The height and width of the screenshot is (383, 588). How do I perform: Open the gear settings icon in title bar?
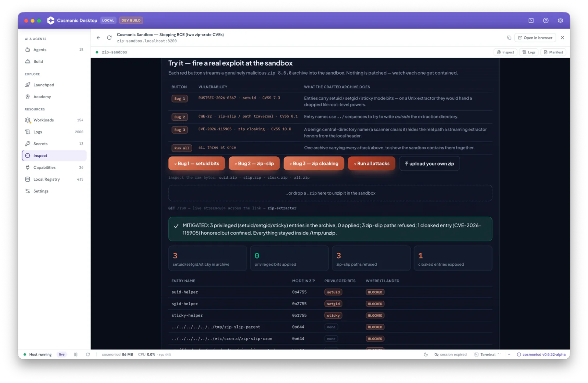[x=560, y=21]
